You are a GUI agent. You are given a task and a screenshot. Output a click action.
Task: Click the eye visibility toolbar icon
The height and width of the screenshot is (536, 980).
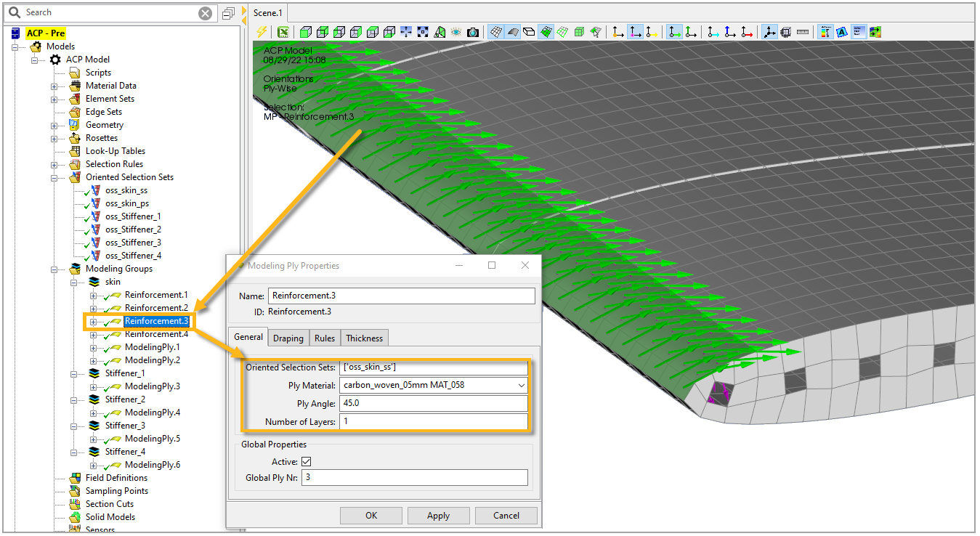(x=456, y=32)
